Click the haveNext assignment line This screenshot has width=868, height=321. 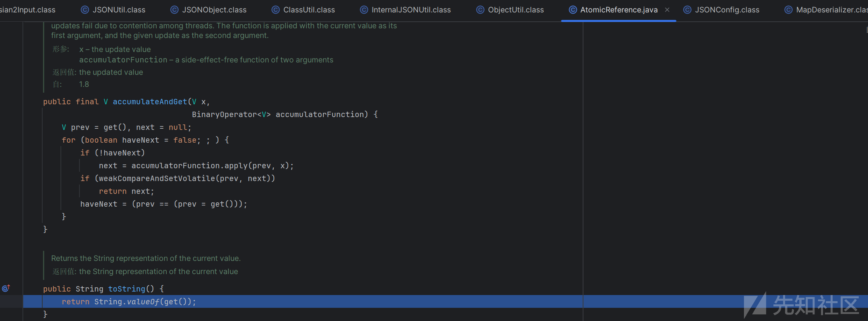pos(164,204)
